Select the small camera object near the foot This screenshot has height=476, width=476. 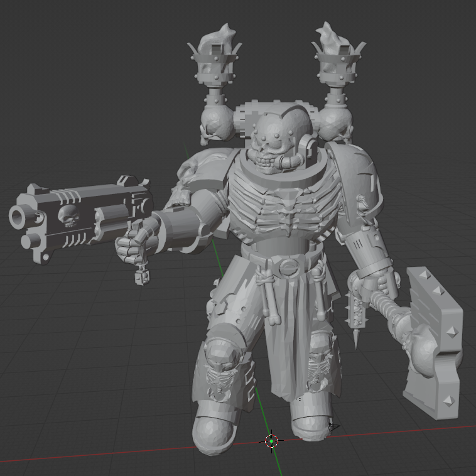click(x=334, y=427)
